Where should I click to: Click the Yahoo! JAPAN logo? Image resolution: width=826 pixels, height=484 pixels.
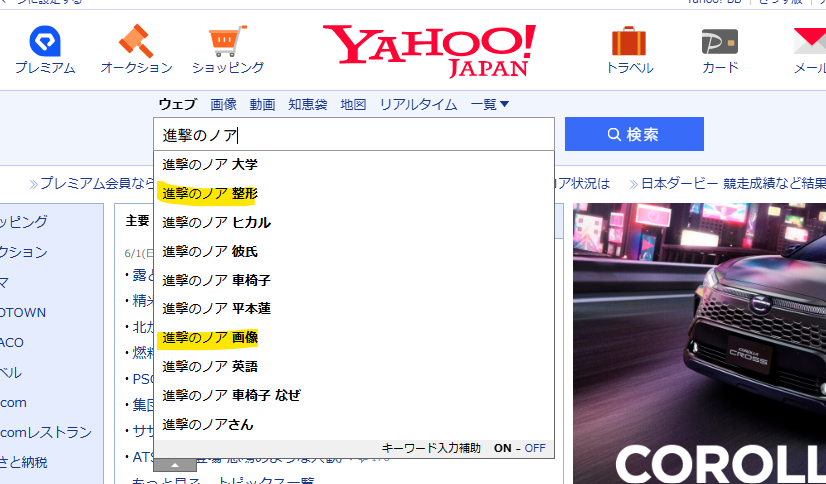[429, 51]
